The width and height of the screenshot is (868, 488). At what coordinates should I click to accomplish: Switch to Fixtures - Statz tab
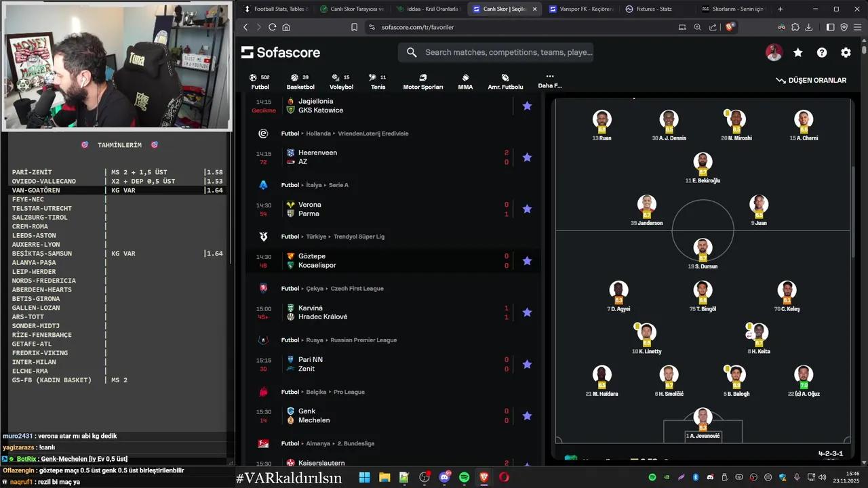click(x=656, y=9)
